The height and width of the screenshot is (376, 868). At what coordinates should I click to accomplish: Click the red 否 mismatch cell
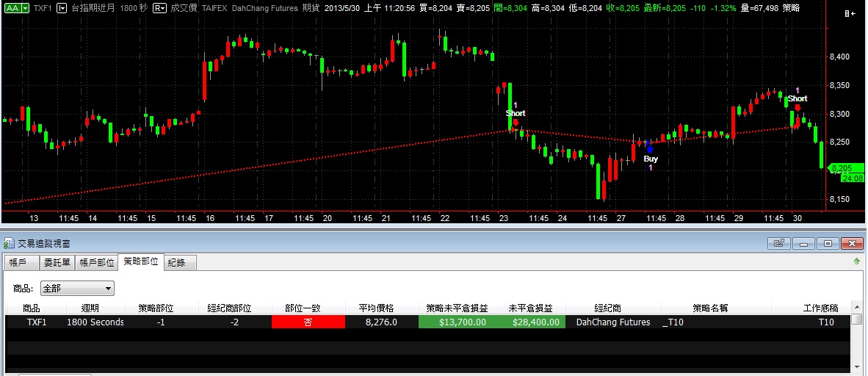click(x=308, y=322)
